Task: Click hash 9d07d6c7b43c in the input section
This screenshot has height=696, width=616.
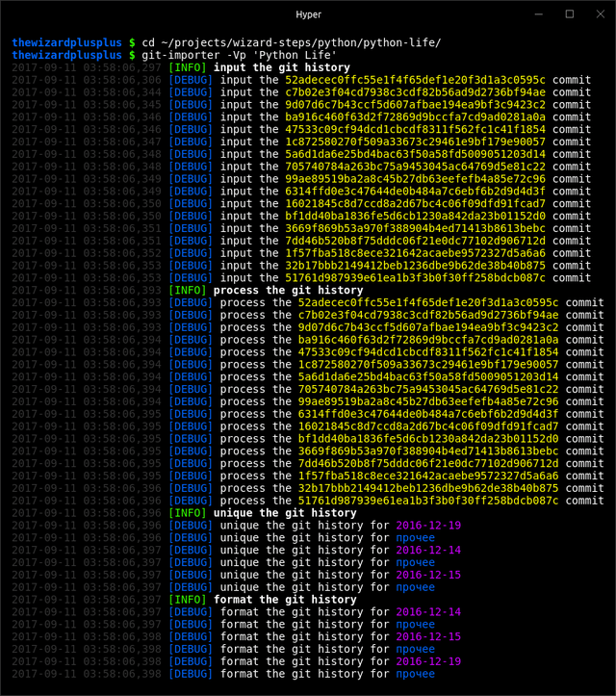Action: [415, 105]
